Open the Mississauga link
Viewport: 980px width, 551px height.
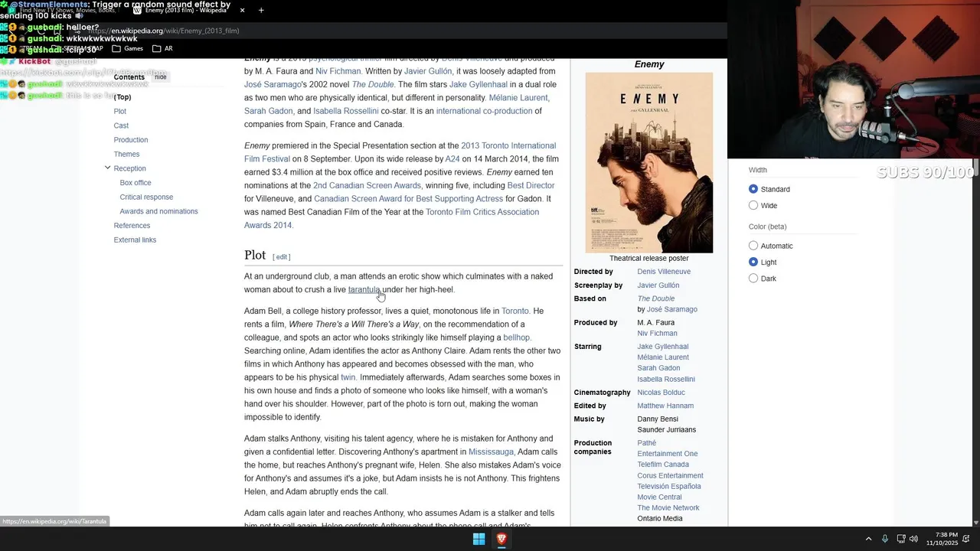491,452
